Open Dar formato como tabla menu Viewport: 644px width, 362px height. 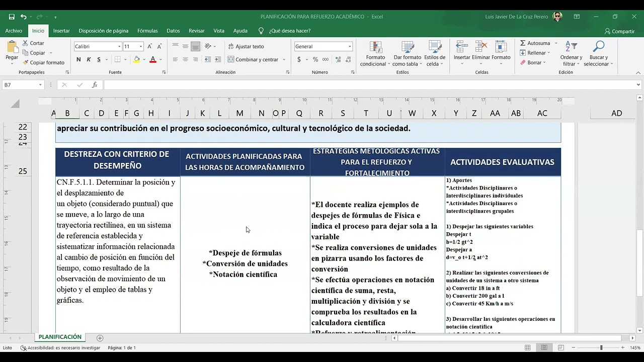[407, 53]
